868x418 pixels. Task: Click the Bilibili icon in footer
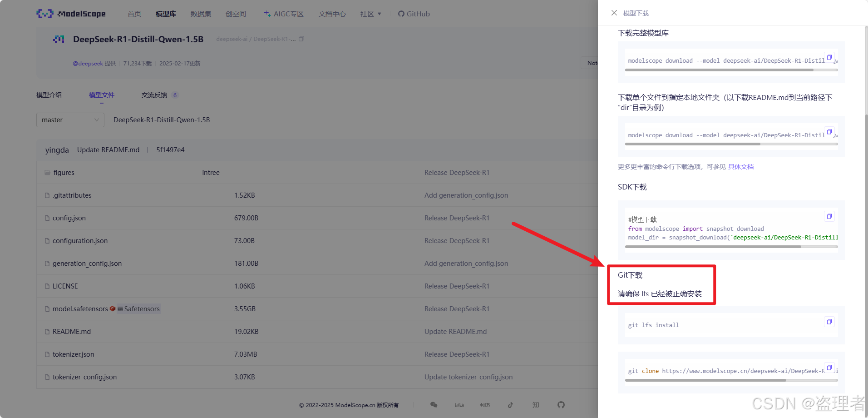pos(459,405)
